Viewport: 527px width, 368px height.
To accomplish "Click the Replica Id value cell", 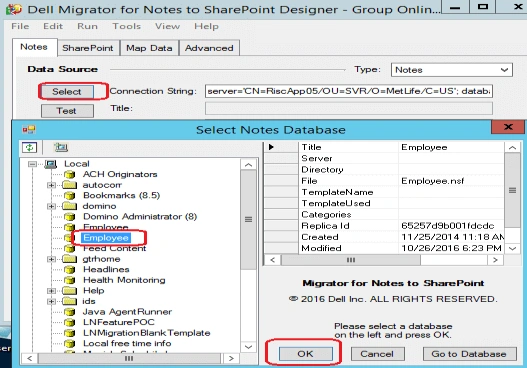I will tap(451, 226).
